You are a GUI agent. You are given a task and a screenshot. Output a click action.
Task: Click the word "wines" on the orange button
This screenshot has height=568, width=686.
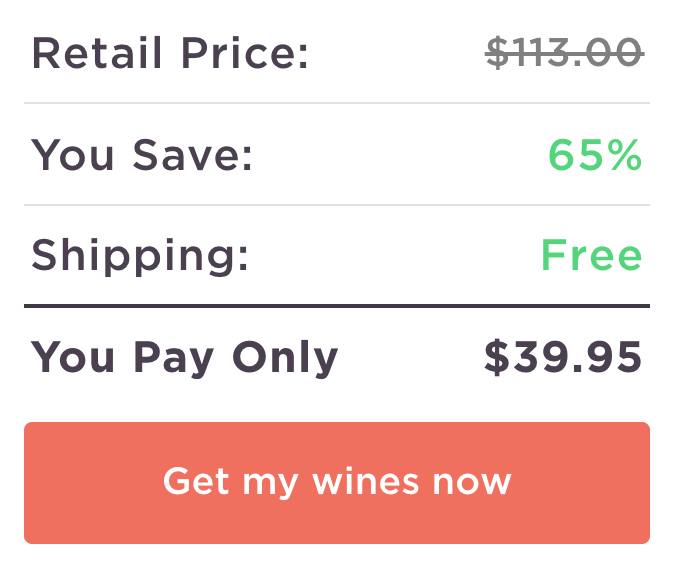click(366, 481)
